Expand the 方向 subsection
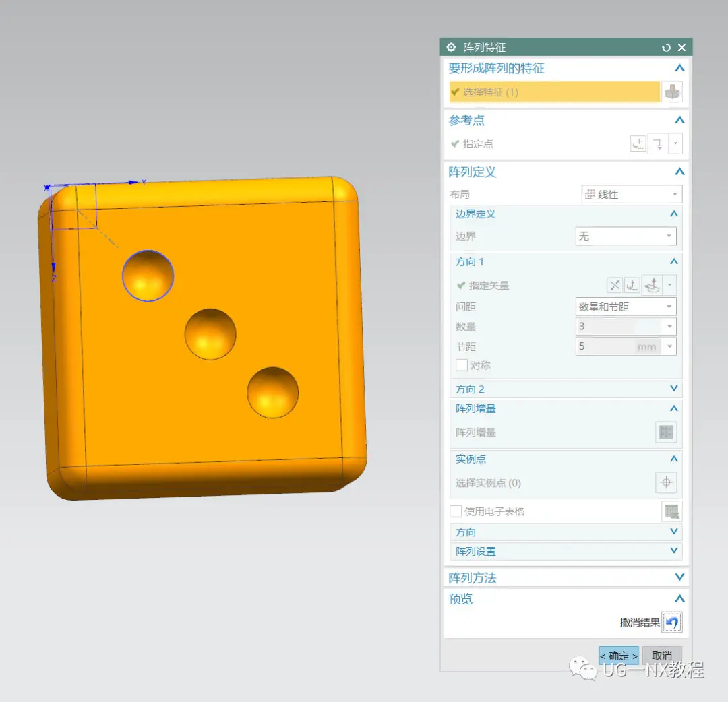 (x=673, y=532)
